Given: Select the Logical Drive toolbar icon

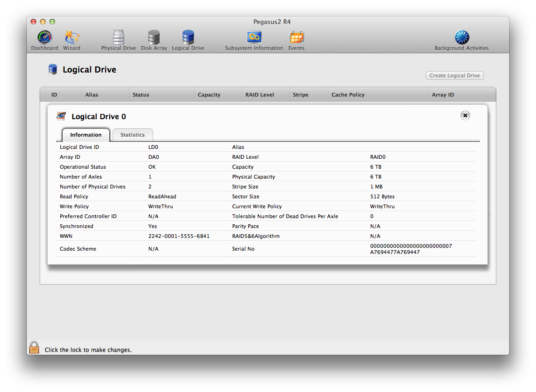Looking at the screenshot, I should [x=188, y=40].
